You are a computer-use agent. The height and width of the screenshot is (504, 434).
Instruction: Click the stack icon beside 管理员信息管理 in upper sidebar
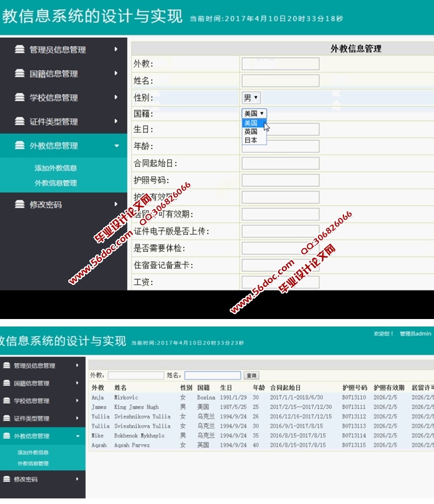[20, 50]
